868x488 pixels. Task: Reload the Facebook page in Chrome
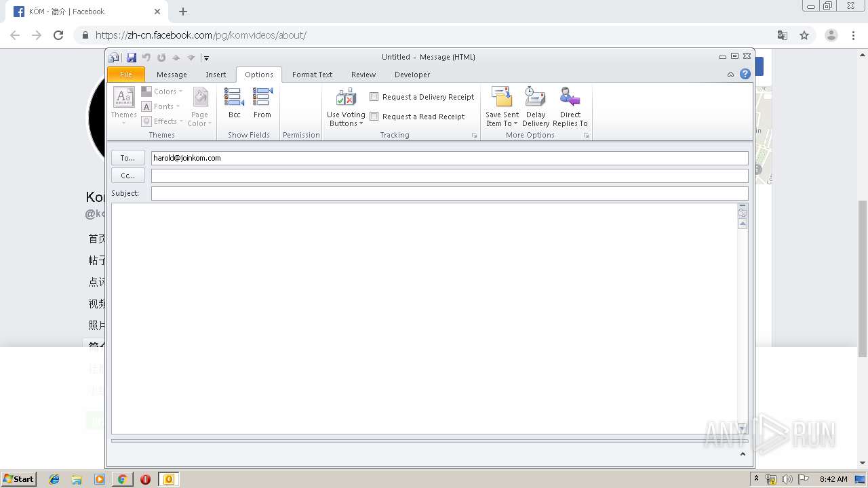coord(58,35)
